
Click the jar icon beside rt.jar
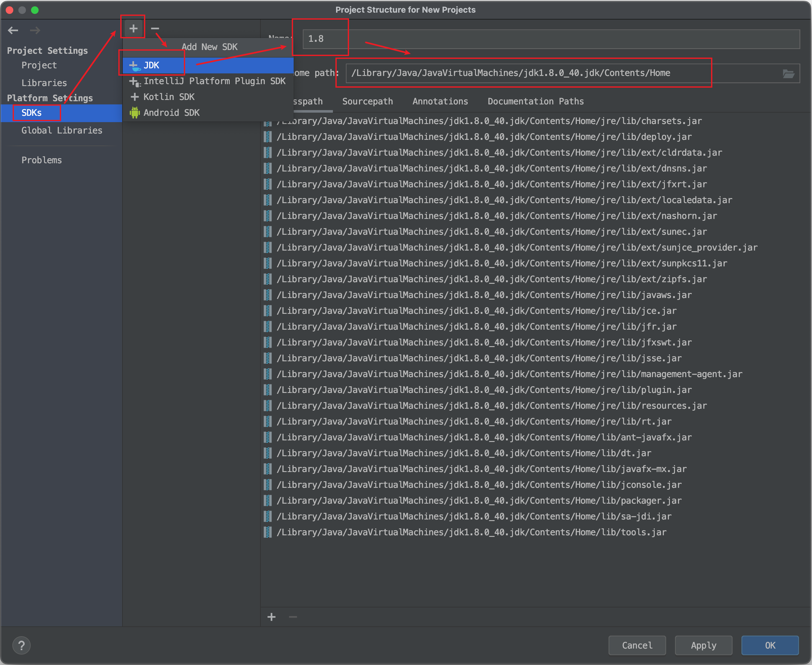tap(268, 421)
